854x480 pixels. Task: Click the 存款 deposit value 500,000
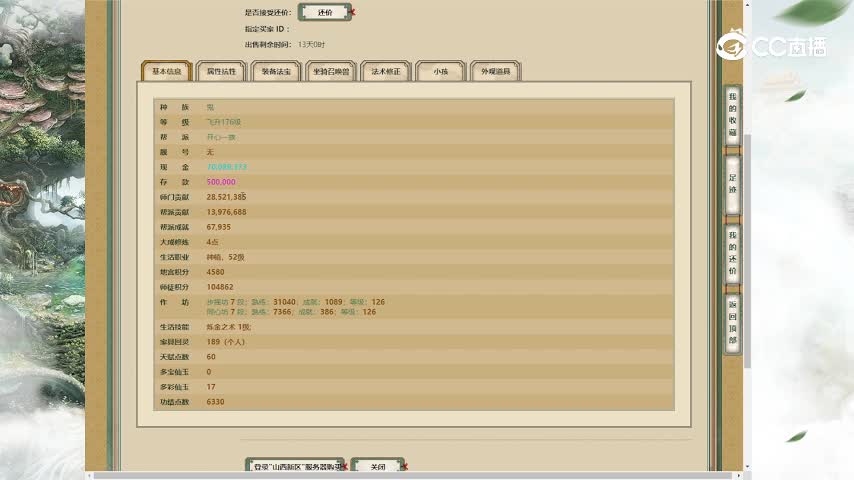click(221, 182)
